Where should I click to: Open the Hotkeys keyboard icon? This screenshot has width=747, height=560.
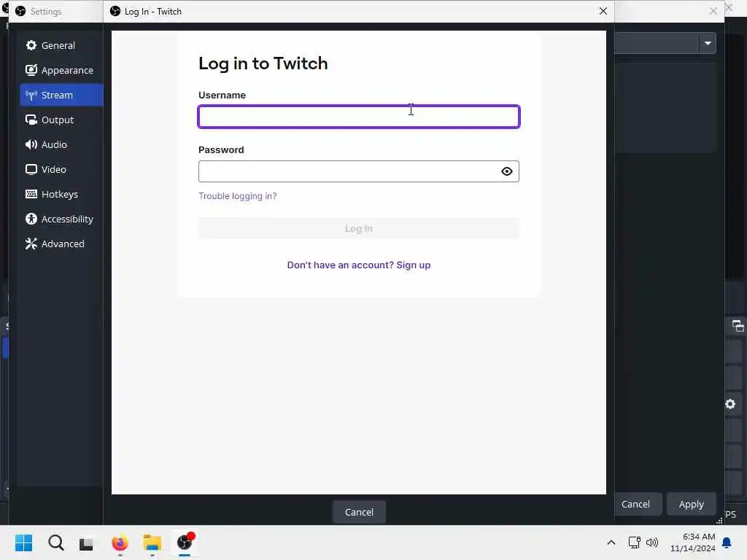point(31,194)
